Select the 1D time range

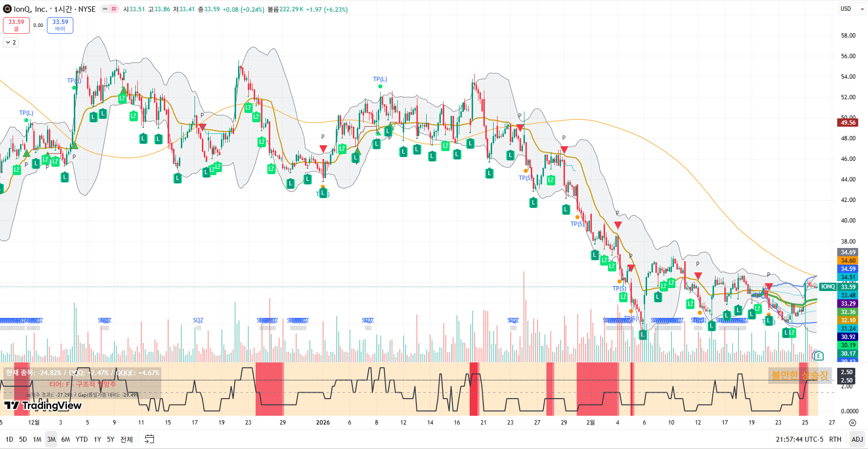[x=9, y=439]
